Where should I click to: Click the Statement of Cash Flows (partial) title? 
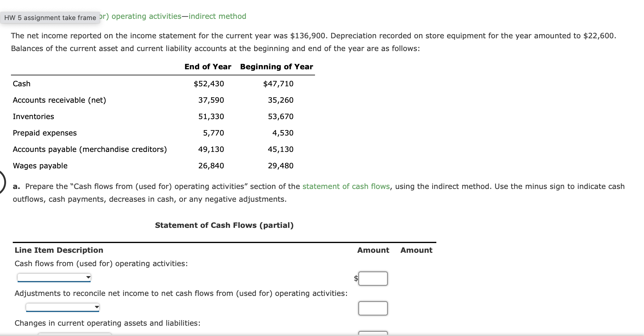point(224,225)
